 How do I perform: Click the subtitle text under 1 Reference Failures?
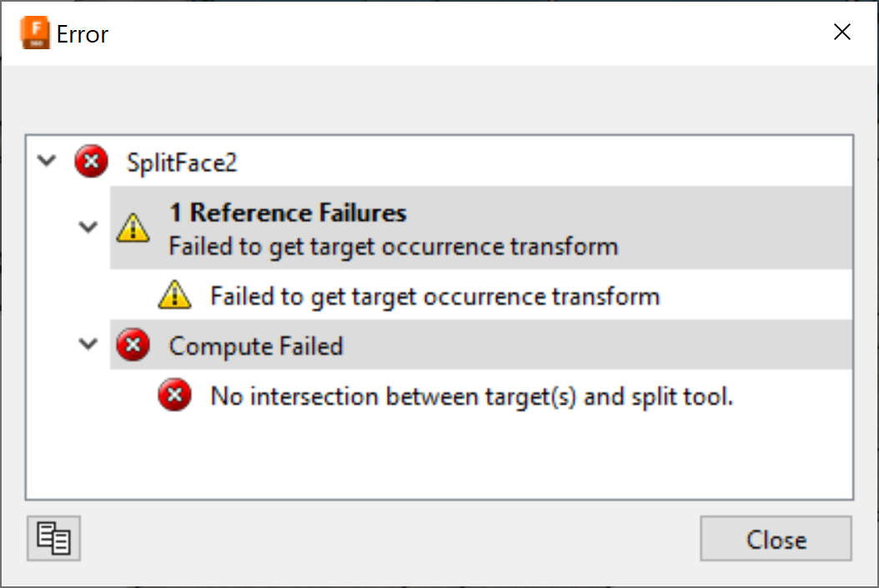point(393,247)
